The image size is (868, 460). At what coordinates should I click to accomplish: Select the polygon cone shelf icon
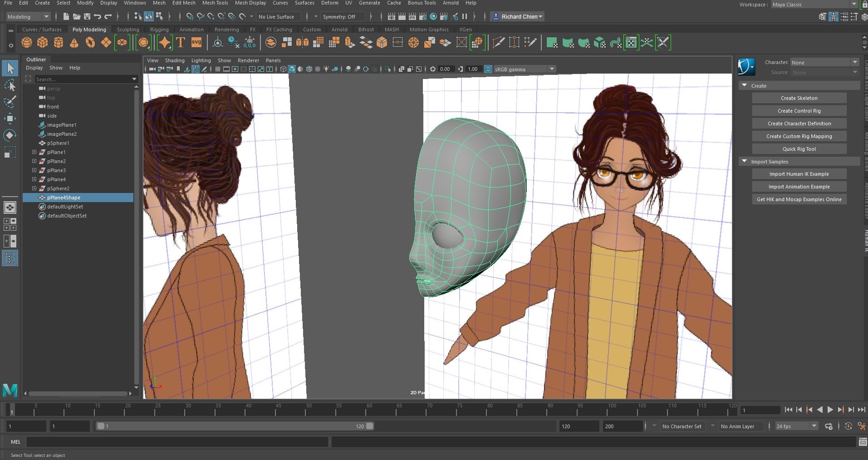tap(74, 43)
